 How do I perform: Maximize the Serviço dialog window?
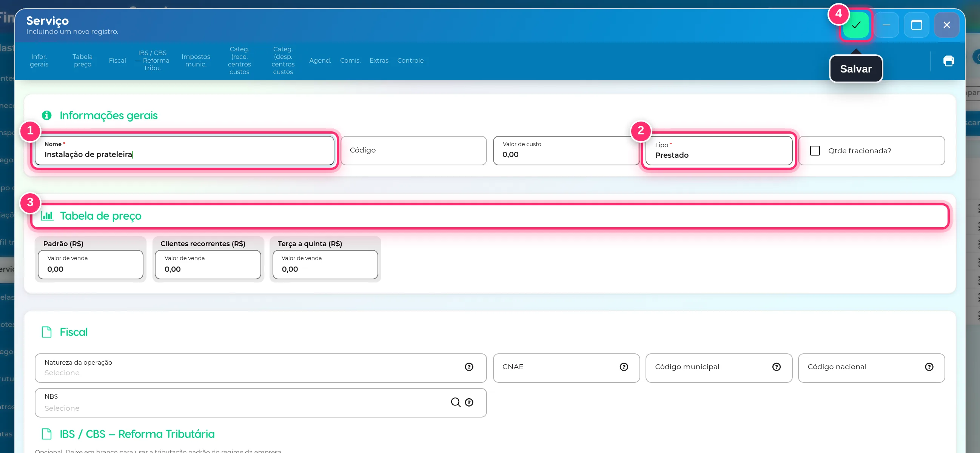917,25
